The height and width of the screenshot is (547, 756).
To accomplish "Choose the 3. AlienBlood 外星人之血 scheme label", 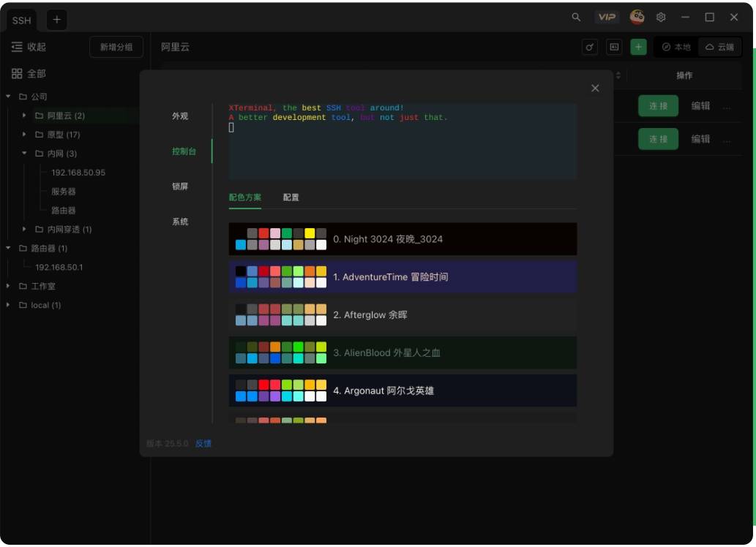I will click(x=386, y=352).
